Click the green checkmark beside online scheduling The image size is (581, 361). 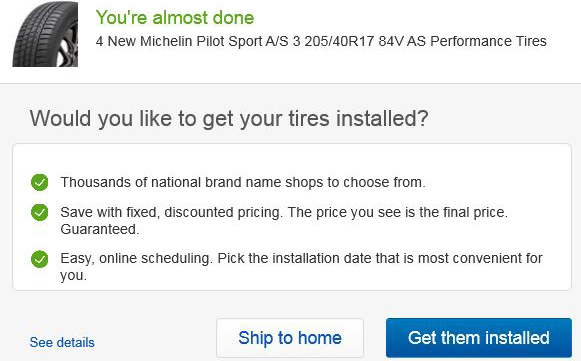click(40, 259)
